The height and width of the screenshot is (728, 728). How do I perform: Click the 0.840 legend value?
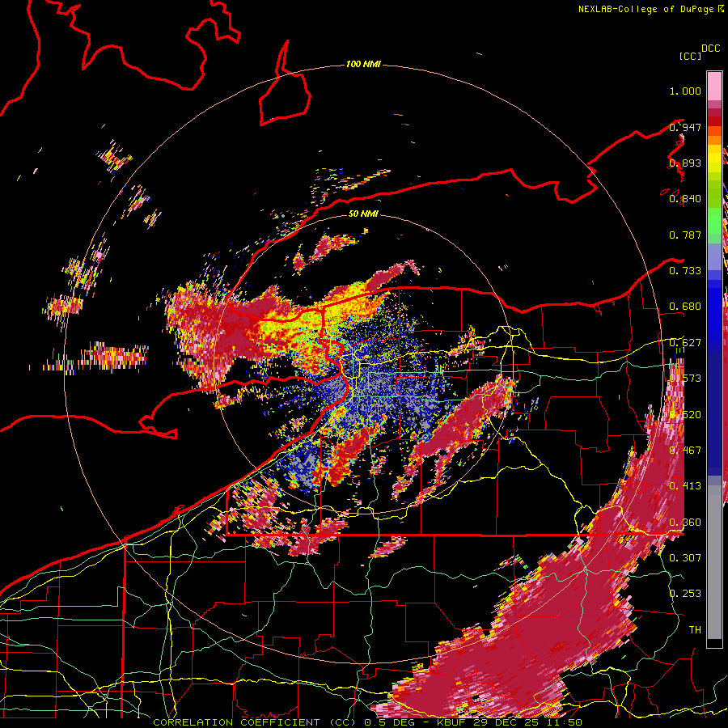pyautogui.click(x=685, y=199)
